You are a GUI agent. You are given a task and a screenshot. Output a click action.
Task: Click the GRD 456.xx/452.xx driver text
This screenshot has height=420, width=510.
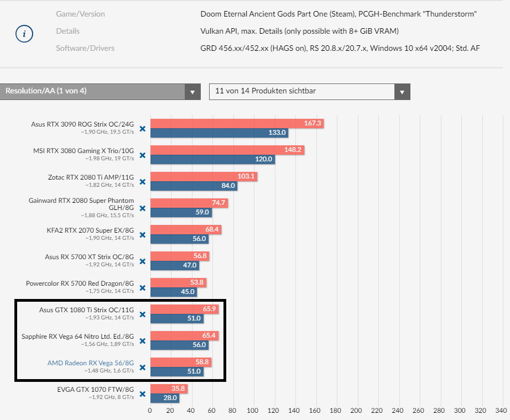(340, 48)
